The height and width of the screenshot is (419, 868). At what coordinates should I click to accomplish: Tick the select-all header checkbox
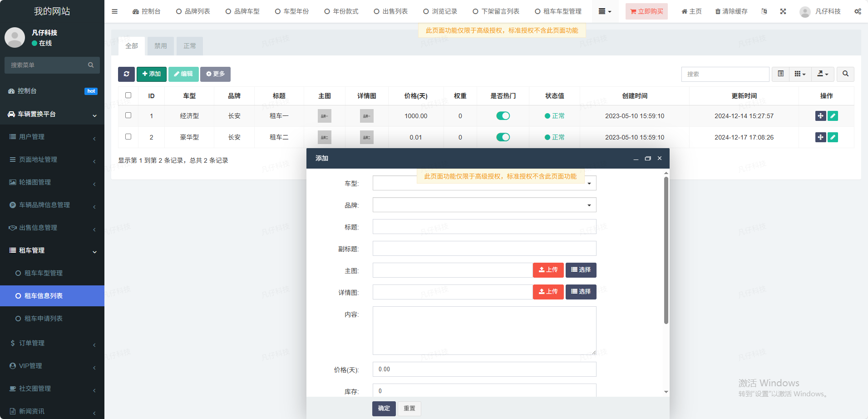(x=128, y=95)
